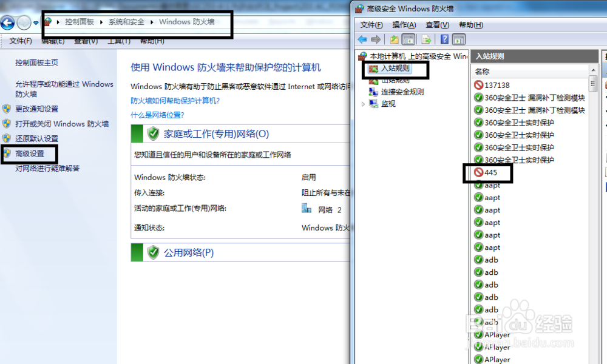This screenshot has width=607, height=364.
Task: Select 本地计算机 上的高级安全 root tree node
Action: coord(418,56)
